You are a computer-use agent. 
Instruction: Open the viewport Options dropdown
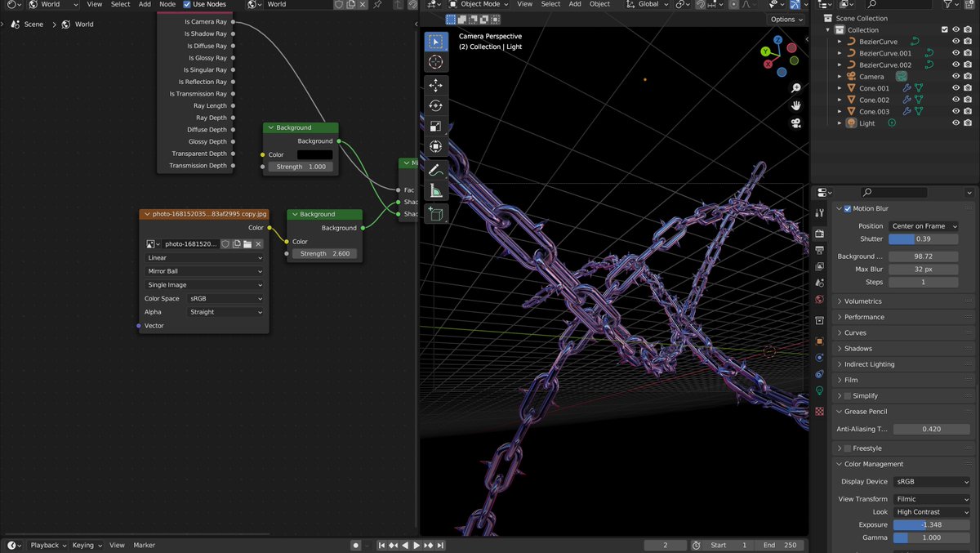point(786,19)
